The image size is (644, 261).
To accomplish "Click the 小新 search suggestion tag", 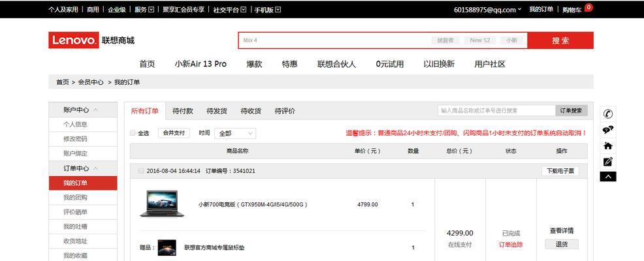I will pos(511,40).
